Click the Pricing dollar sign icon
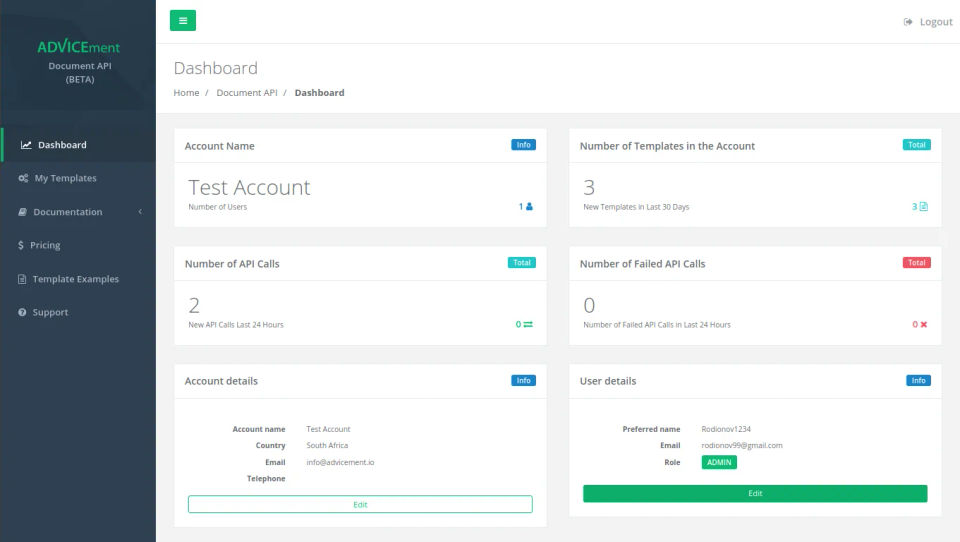 point(21,245)
